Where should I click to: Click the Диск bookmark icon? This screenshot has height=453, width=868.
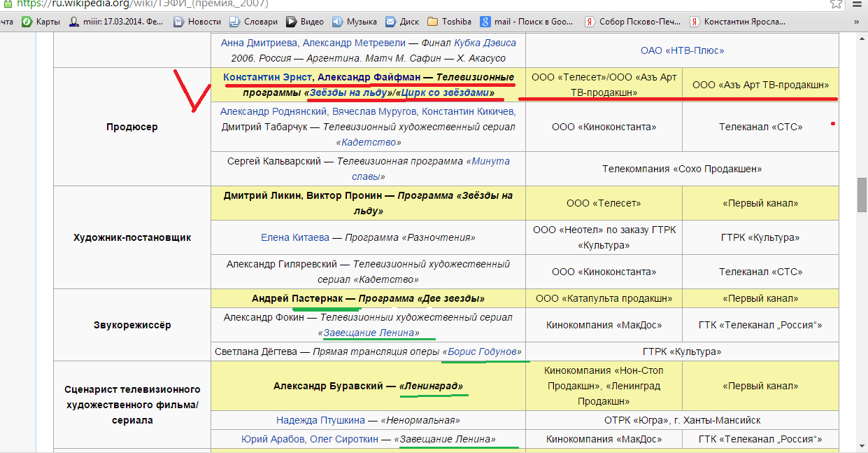pyautogui.click(x=390, y=21)
